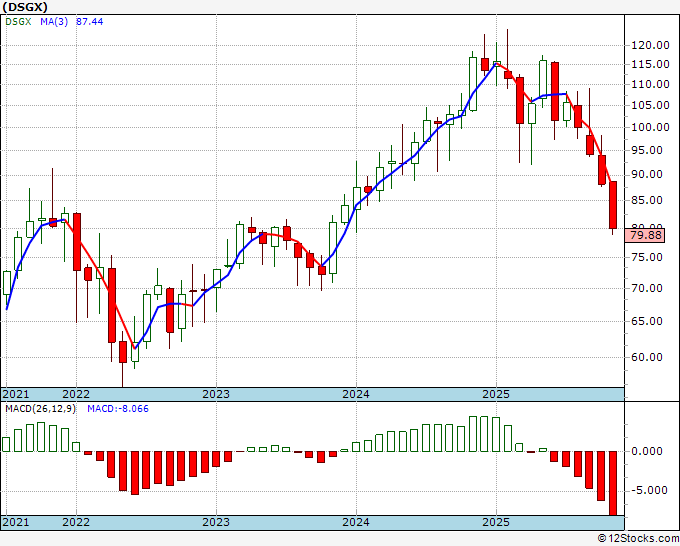The width and height of the screenshot is (680, 546).
Task: Click the (DSGX) chart title
Action: click(x=25, y=7)
